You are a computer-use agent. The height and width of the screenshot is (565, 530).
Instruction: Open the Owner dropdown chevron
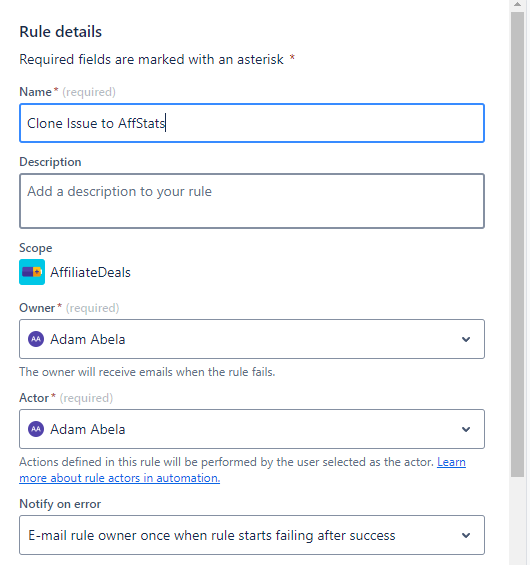click(466, 339)
